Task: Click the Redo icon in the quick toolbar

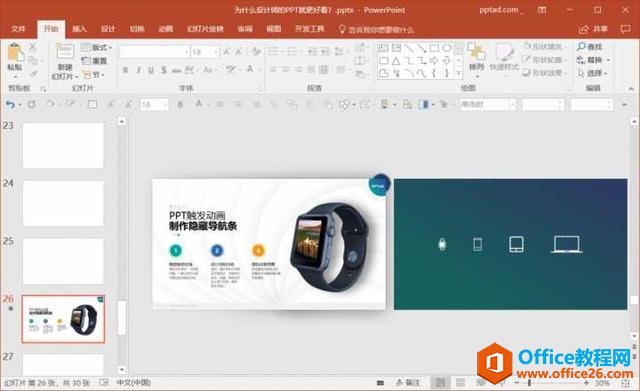Action: click(x=31, y=104)
